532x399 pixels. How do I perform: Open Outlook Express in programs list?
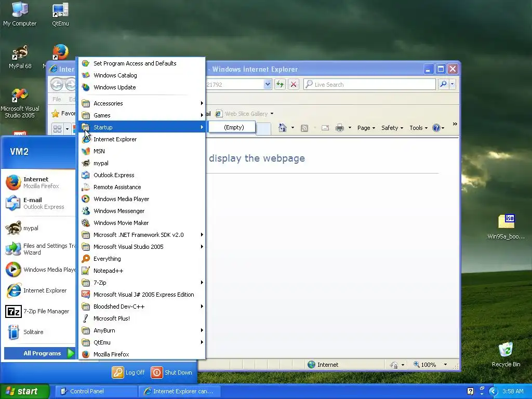tap(142, 175)
